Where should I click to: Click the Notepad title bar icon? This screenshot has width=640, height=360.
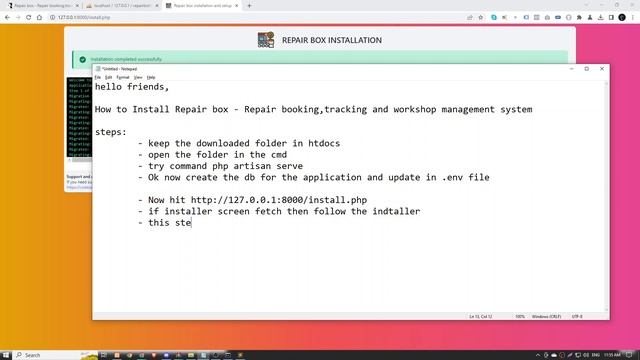[x=98, y=69]
